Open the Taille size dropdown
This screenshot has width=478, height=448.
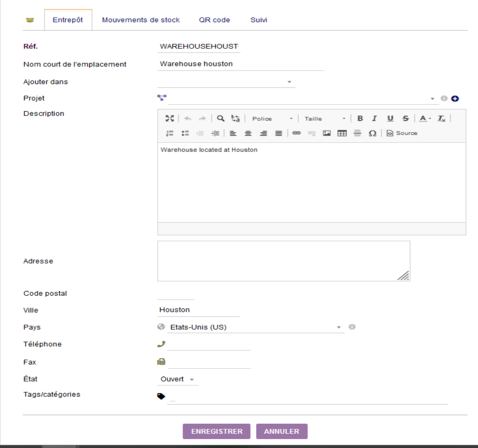tap(325, 118)
